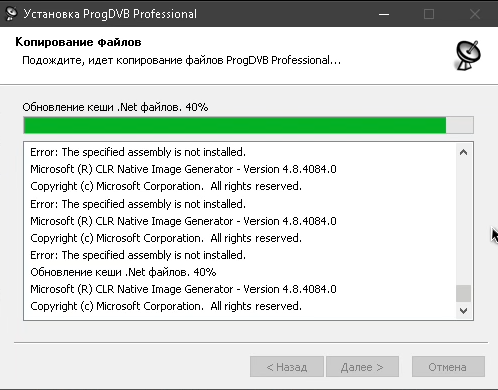Click the empty scrollbar track above the thumb

pyautogui.click(x=463, y=222)
